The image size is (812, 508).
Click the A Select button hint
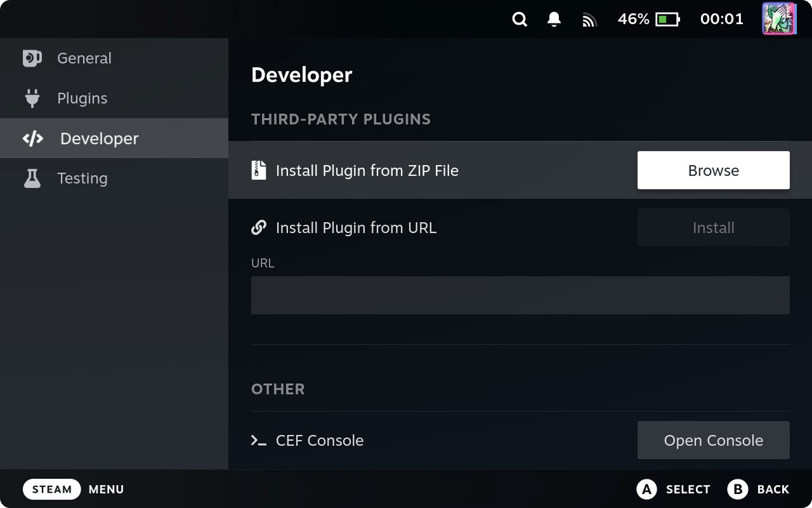pos(673,489)
